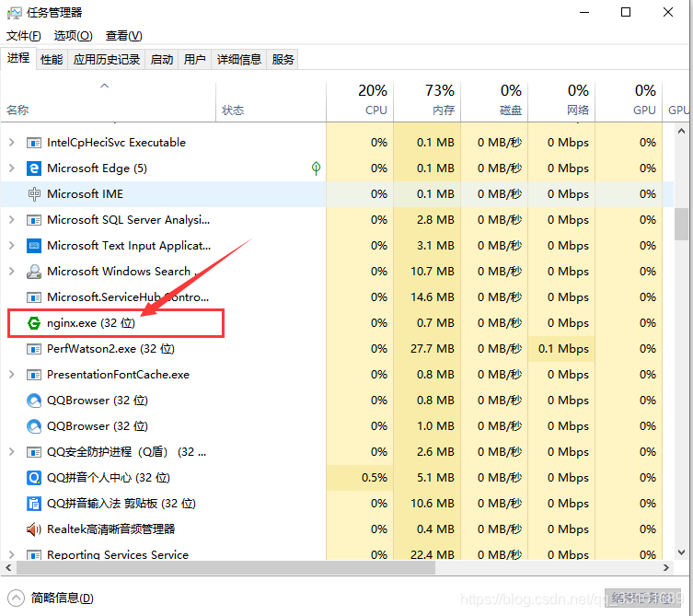Sort by the 内存 column header
Screen dimensions: 693x616
(427, 101)
